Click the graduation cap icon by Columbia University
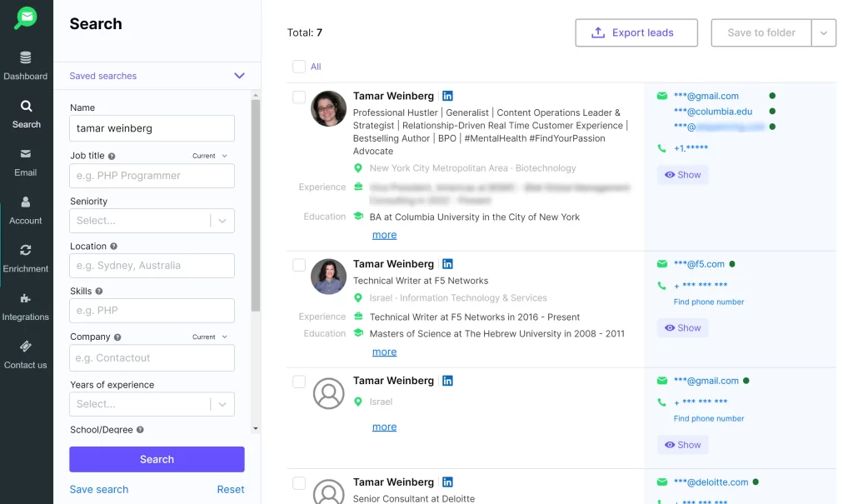Image resolution: width=853 pixels, height=504 pixels. coord(358,216)
